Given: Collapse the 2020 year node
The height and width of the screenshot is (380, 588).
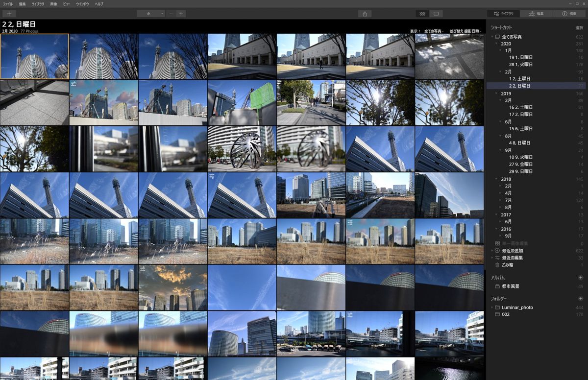Looking at the screenshot, I should (496, 44).
